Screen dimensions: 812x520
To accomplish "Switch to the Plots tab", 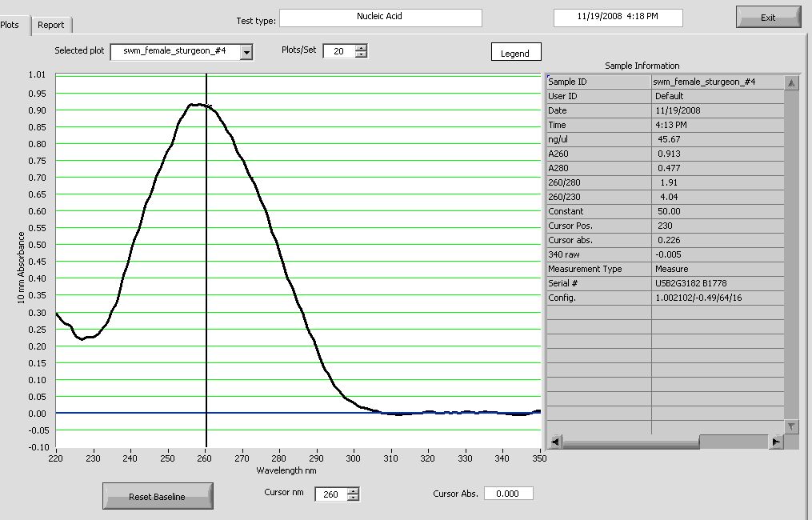I will [10, 25].
